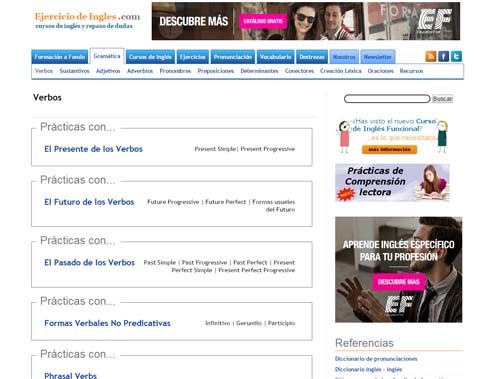The width and height of the screenshot is (500, 379).
Task: Select the Oraciones submenu item
Action: point(380,71)
